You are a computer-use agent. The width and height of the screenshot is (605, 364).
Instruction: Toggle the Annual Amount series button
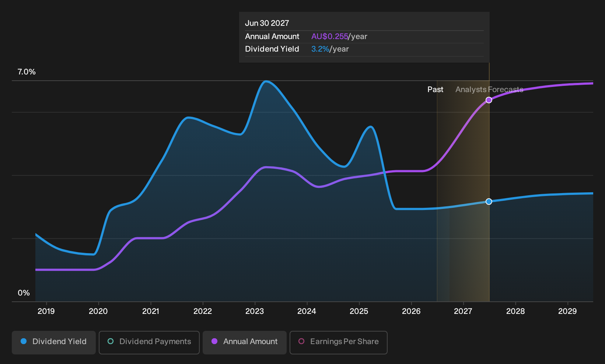pyautogui.click(x=245, y=342)
